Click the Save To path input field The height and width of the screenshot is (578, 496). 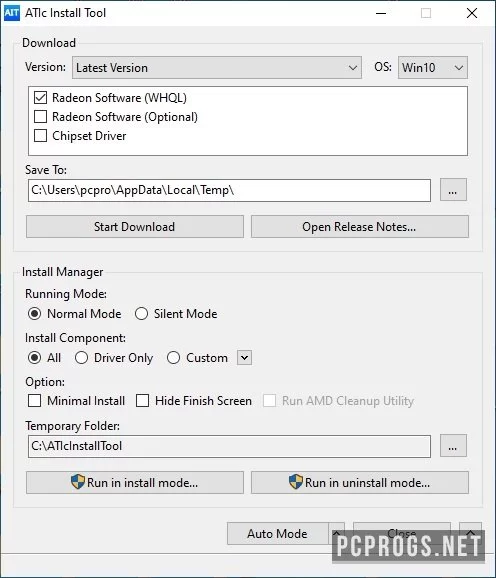(229, 190)
